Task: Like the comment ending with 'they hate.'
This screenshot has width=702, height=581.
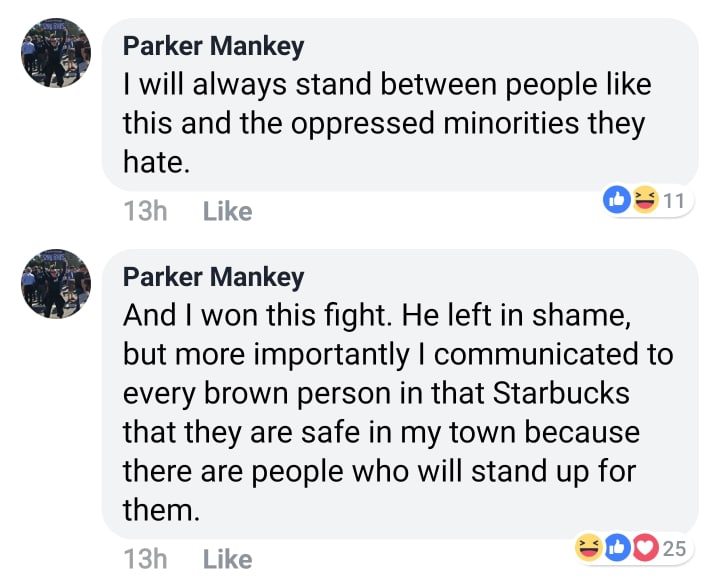Action: [227, 211]
